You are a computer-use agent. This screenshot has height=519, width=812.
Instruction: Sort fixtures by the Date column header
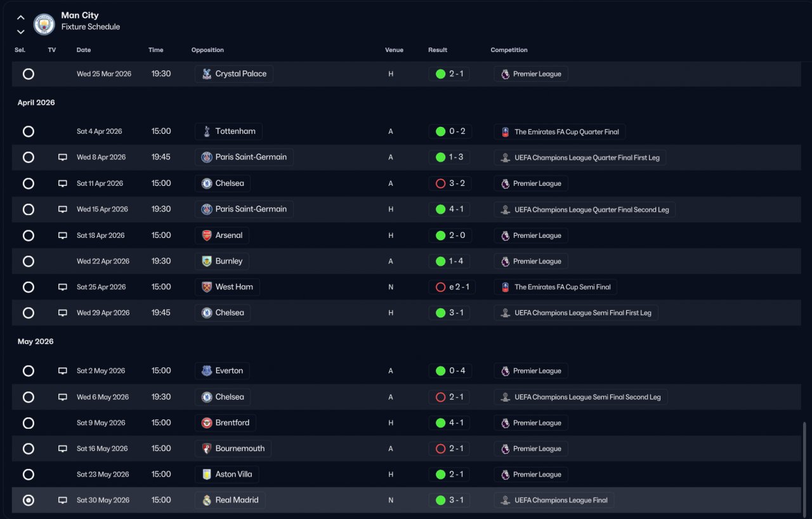pos(84,50)
